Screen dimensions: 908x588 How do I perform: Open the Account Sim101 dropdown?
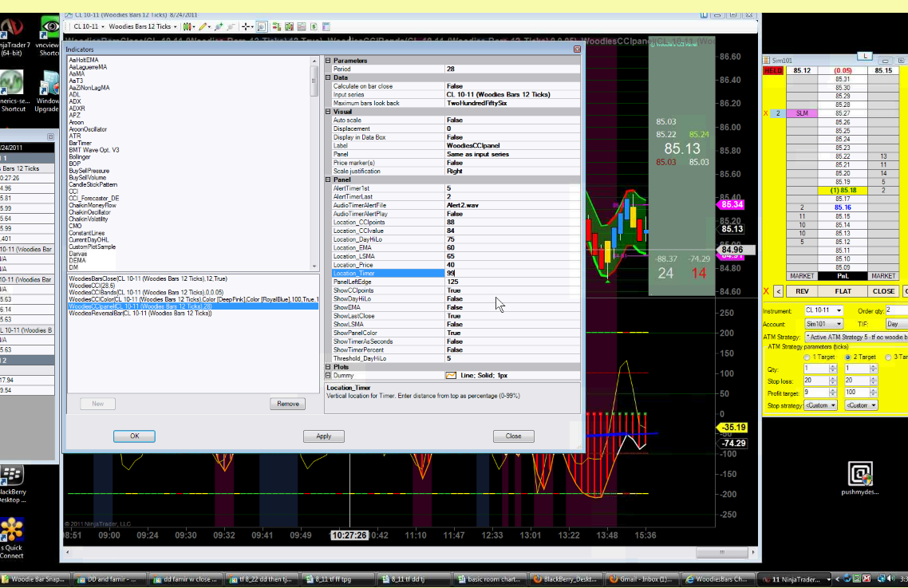tap(824, 325)
